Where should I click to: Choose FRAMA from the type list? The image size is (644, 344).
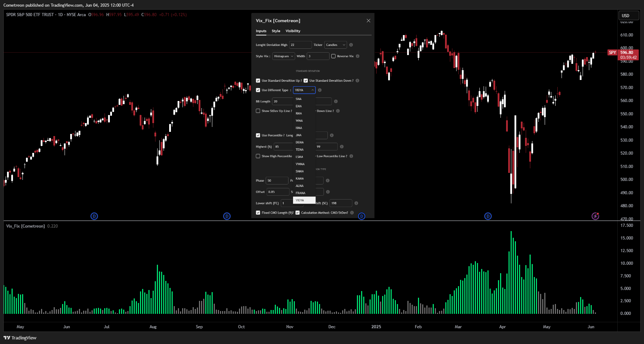(304, 193)
